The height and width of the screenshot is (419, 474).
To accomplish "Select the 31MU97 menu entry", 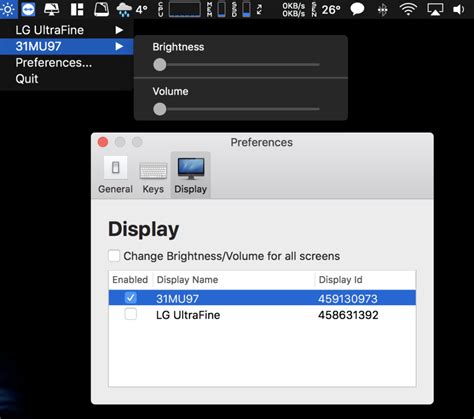I will click(67, 46).
